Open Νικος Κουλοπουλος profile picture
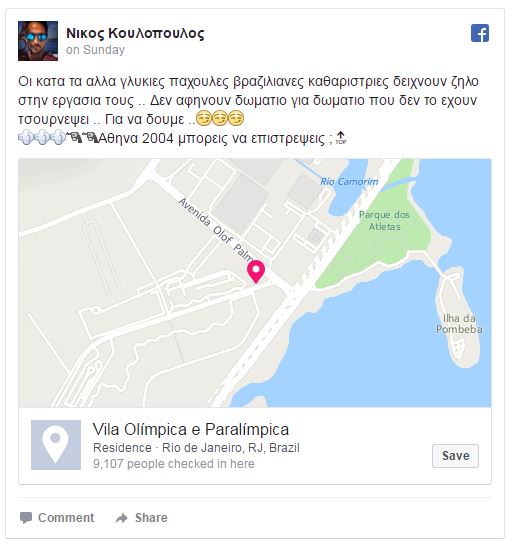 (38, 41)
